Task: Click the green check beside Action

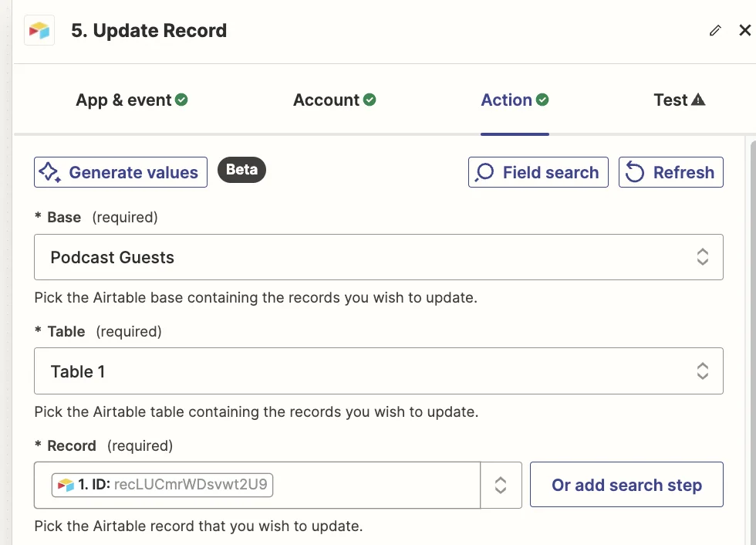Action: click(542, 100)
